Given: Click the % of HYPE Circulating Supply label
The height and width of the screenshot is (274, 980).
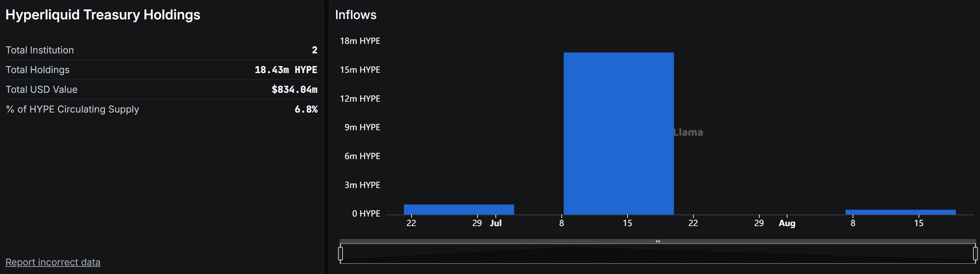Looking at the screenshot, I should coord(72,109).
